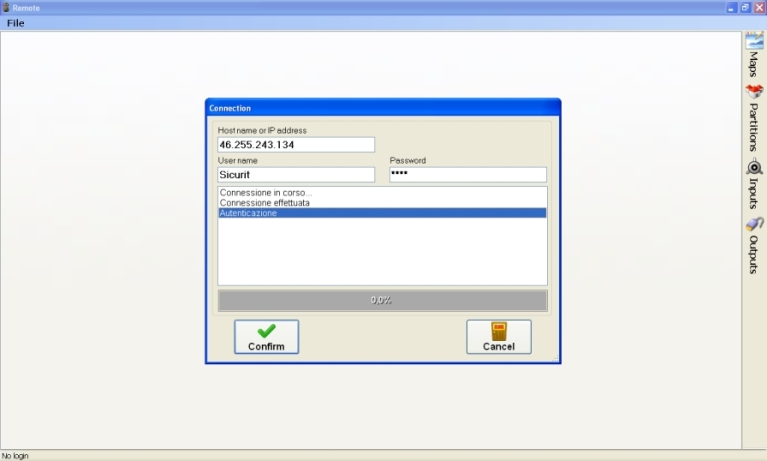Select the "Connessione effettuata" log entry
The image size is (767, 461).
coord(265,203)
